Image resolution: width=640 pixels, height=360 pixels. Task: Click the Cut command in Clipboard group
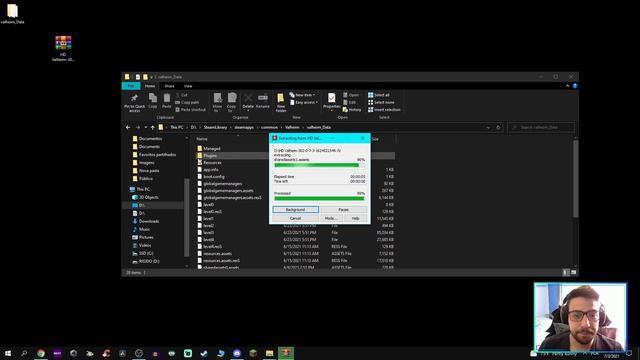(x=181, y=95)
